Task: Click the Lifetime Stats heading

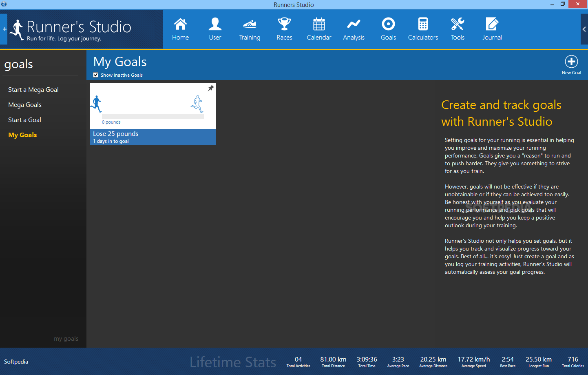Action: 233,362
